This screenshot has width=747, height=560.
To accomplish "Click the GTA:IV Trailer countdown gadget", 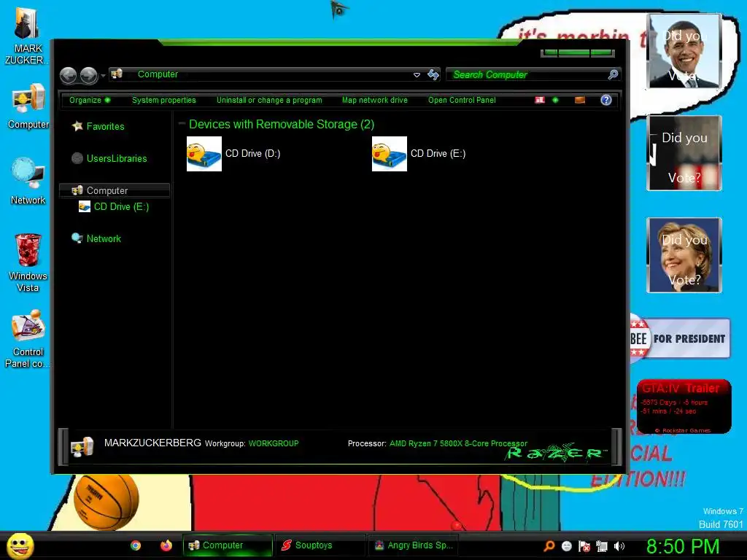I will [684, 405].
